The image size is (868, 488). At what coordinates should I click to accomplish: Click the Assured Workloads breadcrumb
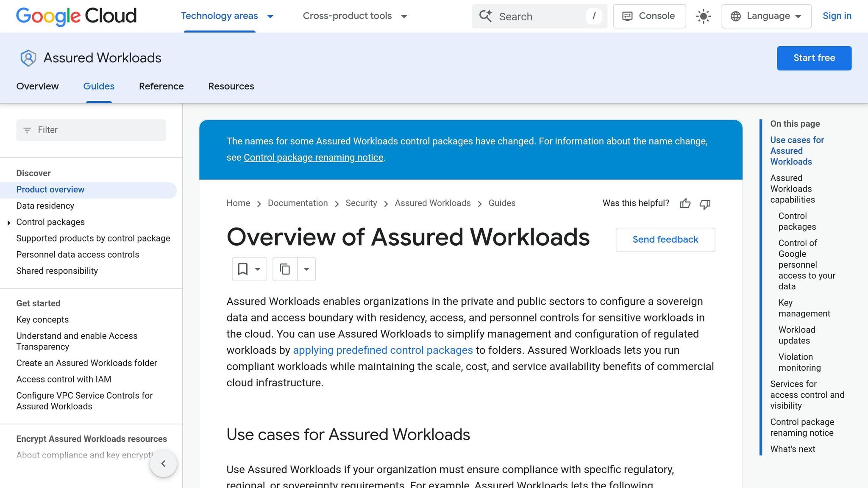click(433, 203)
